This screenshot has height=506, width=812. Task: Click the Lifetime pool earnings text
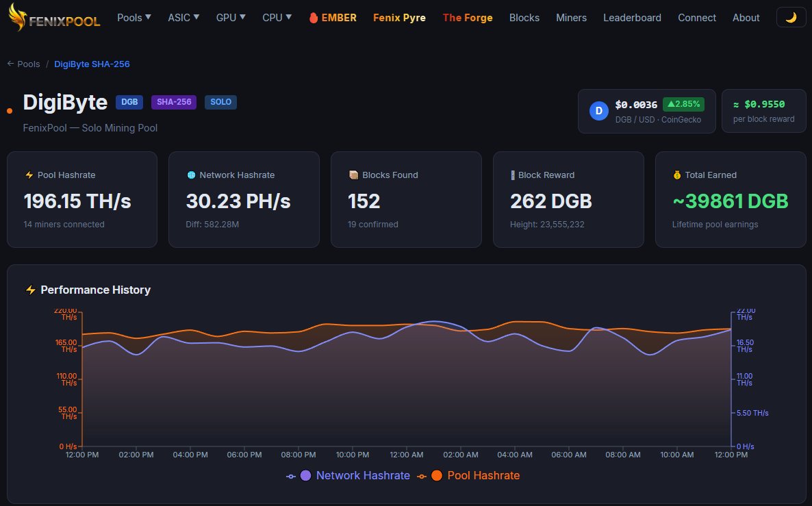(715, 225)
